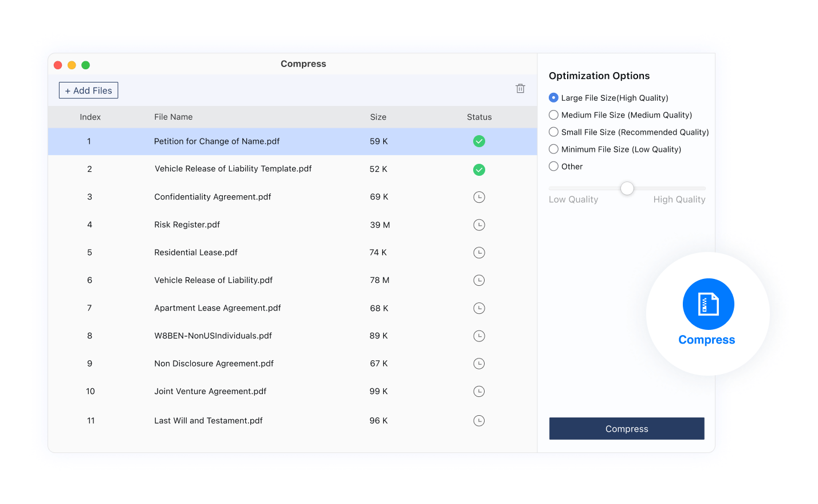
Task: Select Medium File Size radio button
Action: click(x=553, y=115)
